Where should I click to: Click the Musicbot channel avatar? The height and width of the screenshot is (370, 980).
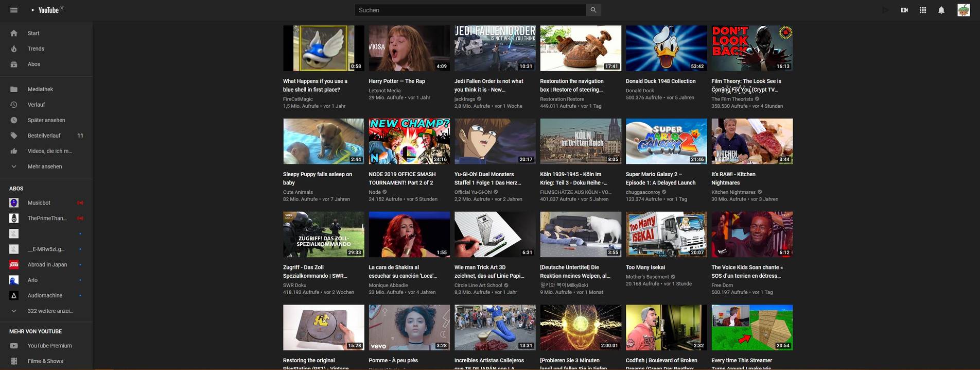coord(14,203)
